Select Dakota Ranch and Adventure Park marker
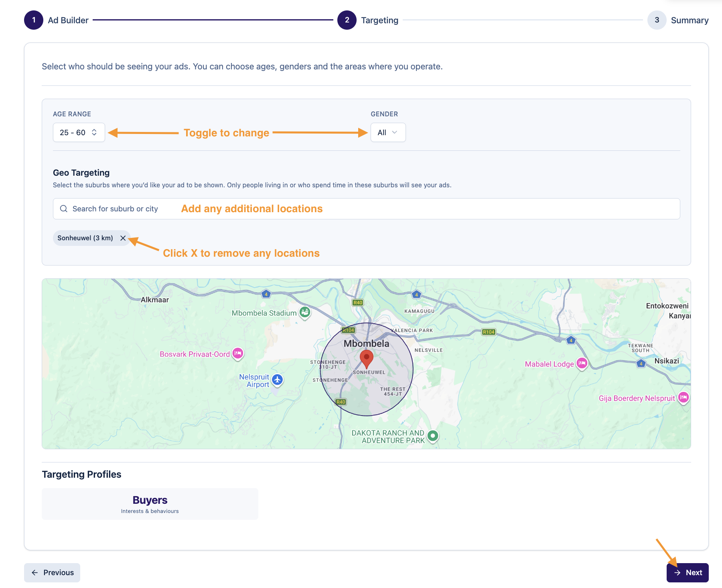Image resolution: width=722 pixels, height=588 pixels. (x=433, y=436)
